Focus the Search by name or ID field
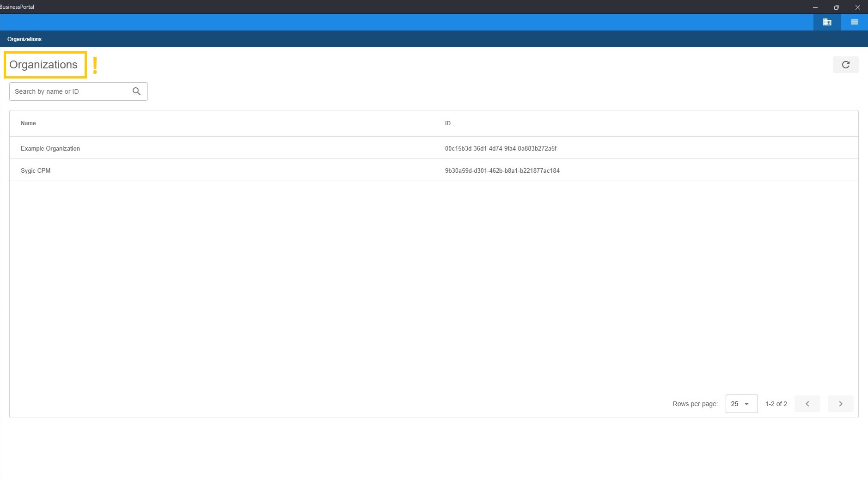The image size is (868, 480). pos(69,91)
